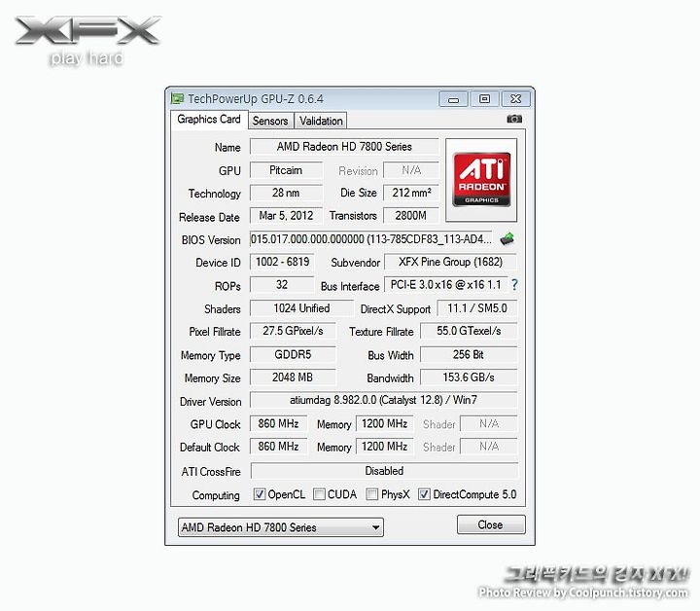This screenshot has height=611, width=700.
Task: Open the Sensors tab
Action: point(270,121)
